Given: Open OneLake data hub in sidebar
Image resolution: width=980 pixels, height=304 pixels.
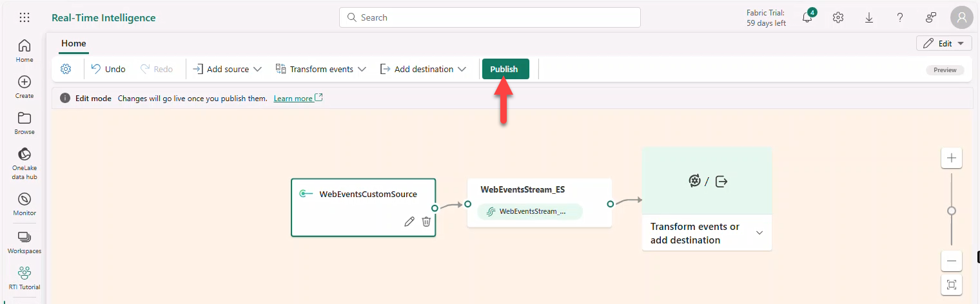Looking at the screenshot, I should (24, 164).
